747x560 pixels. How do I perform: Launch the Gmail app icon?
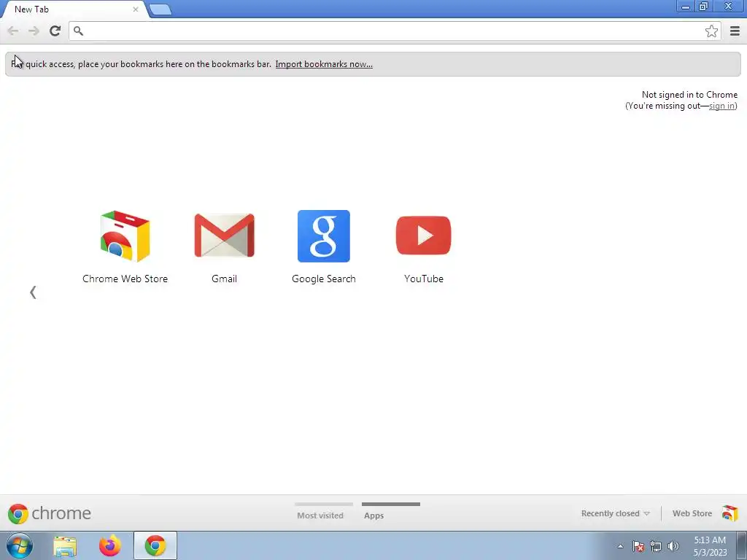225,236
